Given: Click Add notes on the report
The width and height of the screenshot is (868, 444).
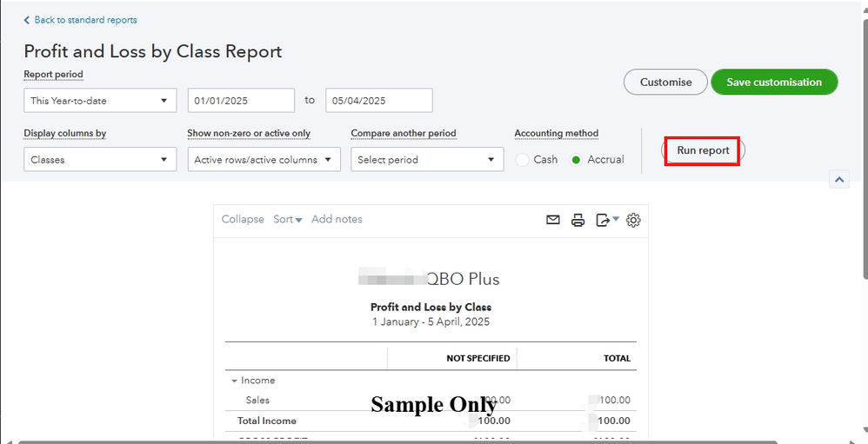Looking at the screenshot, I should (x=337, y=220).
